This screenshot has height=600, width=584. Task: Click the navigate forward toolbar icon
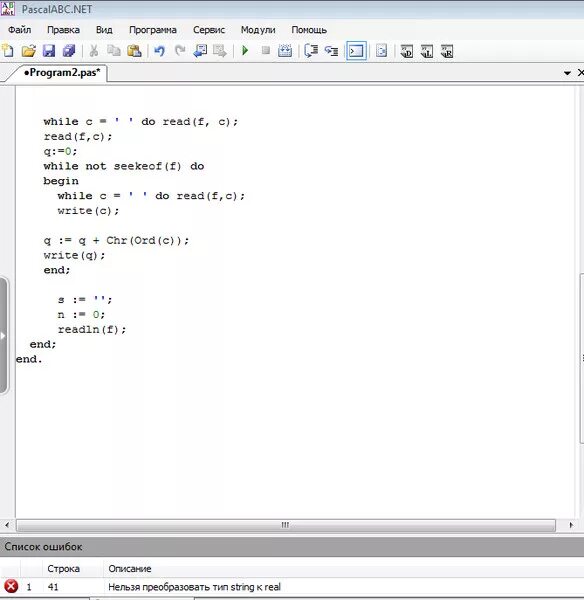point(220,51)
